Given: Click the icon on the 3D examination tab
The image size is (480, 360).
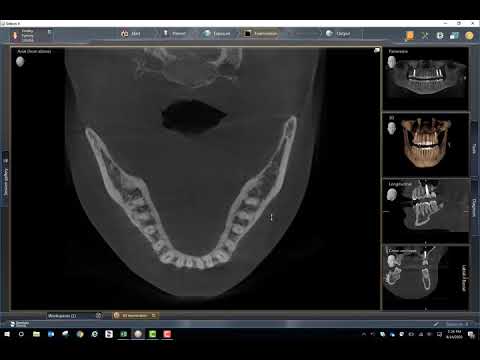Looking at the screenshot, I should 117,315.
